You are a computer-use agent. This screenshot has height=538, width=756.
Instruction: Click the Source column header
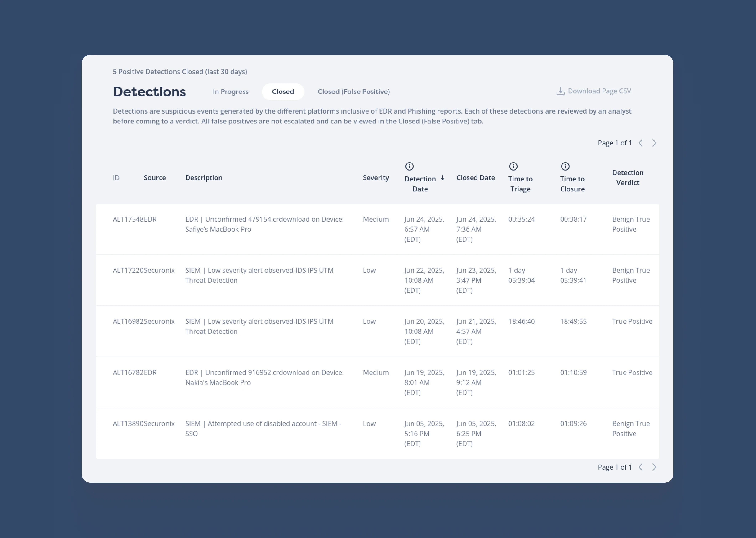(x=155, y=178)
